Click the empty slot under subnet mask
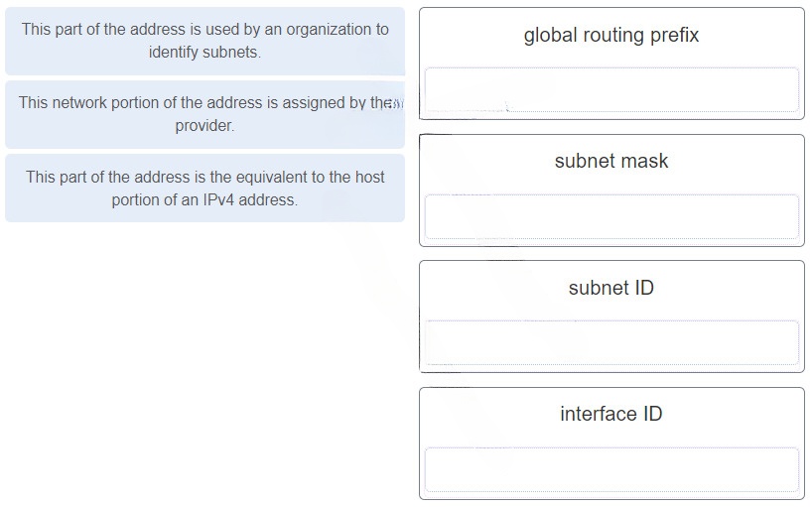 click(x=611, y=216)
